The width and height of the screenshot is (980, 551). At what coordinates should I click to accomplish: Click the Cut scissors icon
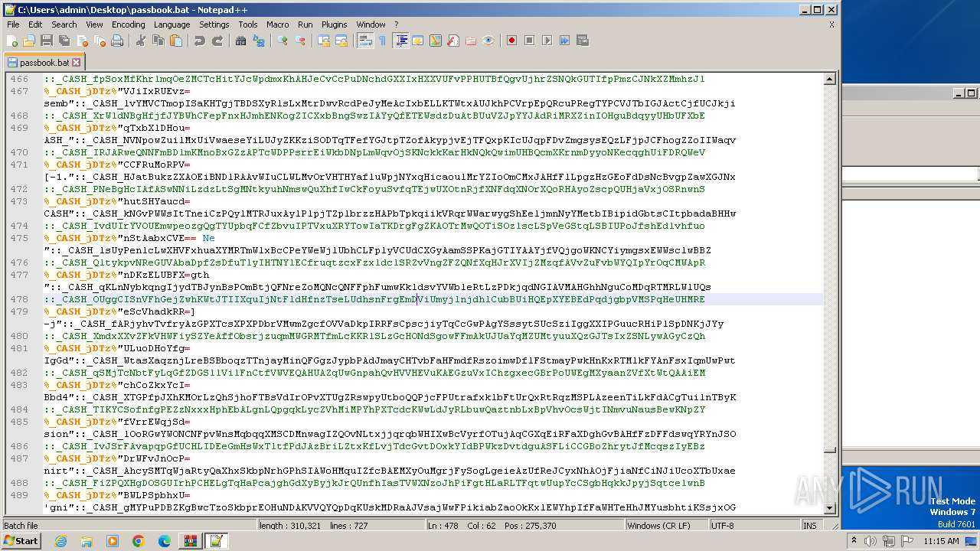141,41
